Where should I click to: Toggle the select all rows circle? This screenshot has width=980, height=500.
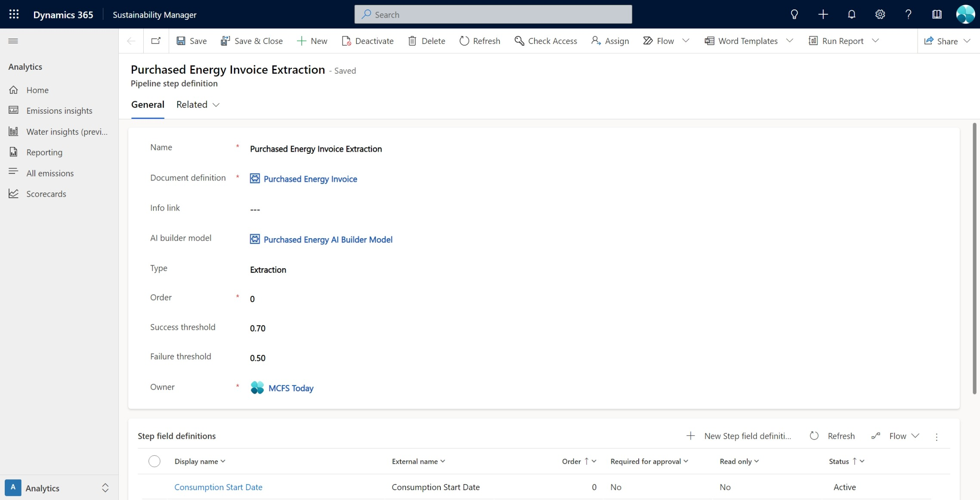click(155, 461)
